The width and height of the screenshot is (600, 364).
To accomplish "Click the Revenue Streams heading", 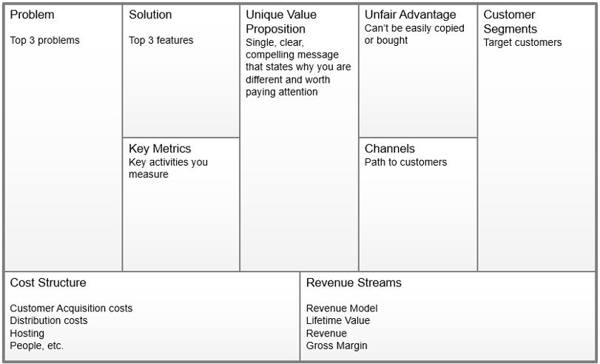I will [354, 283].
